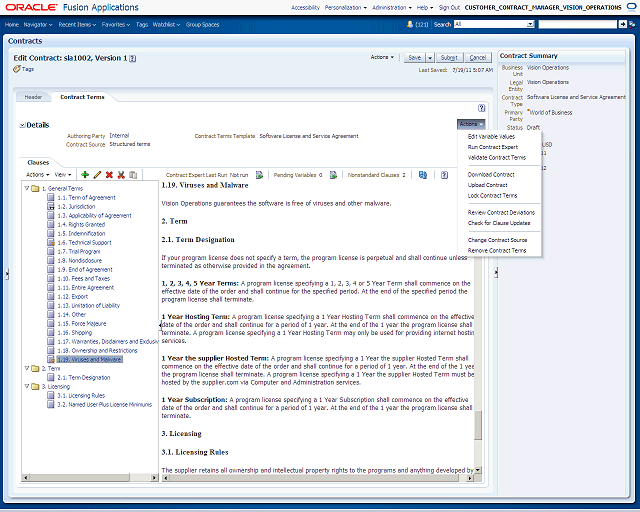Click the Save button
Viewport: 640px width, 512px height.
[x=415, y=58]
